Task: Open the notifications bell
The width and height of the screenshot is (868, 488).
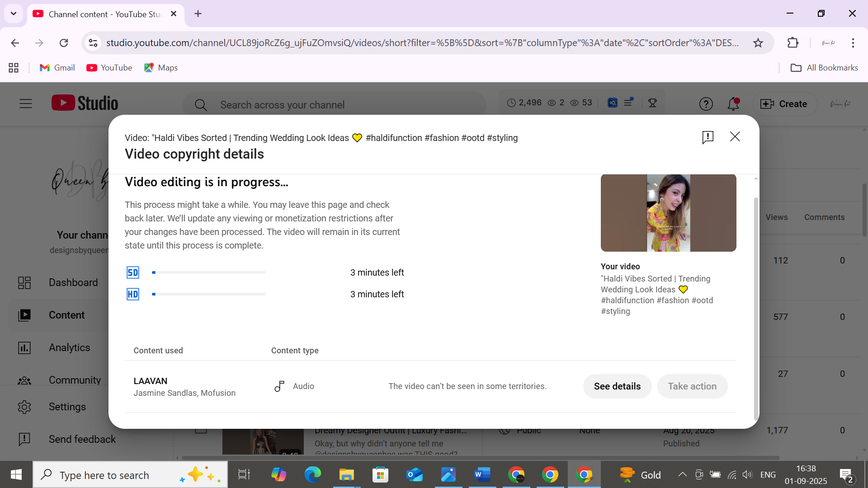Action: point(733,104)
